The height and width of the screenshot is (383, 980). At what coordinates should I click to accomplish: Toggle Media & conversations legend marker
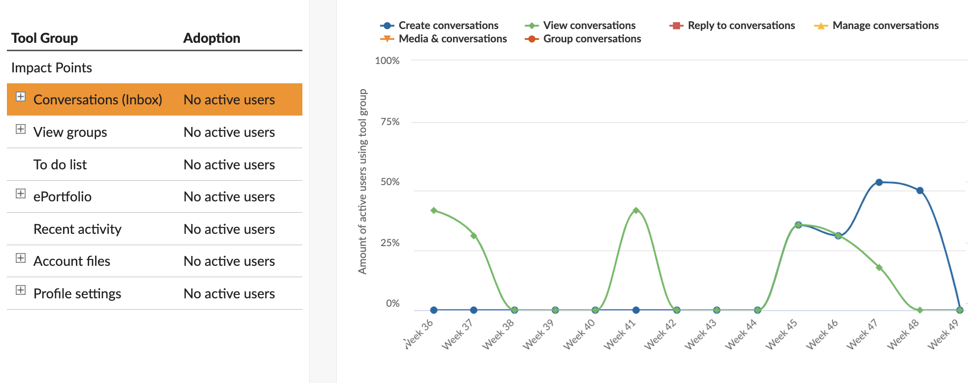[388, 39]
